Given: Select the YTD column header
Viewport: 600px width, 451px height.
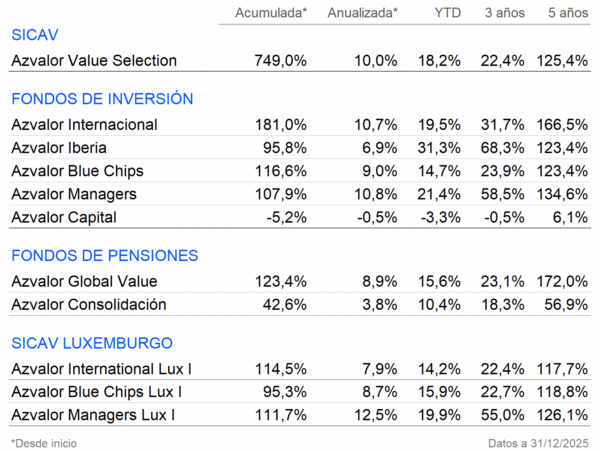Looking at the screenshot, I should (x=446, y=12).
